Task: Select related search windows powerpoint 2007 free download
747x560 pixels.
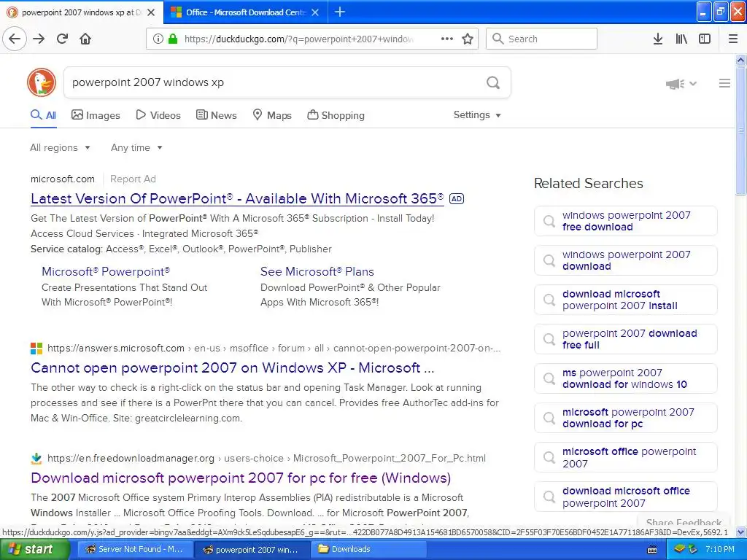Action: click(x=625, y=221)
